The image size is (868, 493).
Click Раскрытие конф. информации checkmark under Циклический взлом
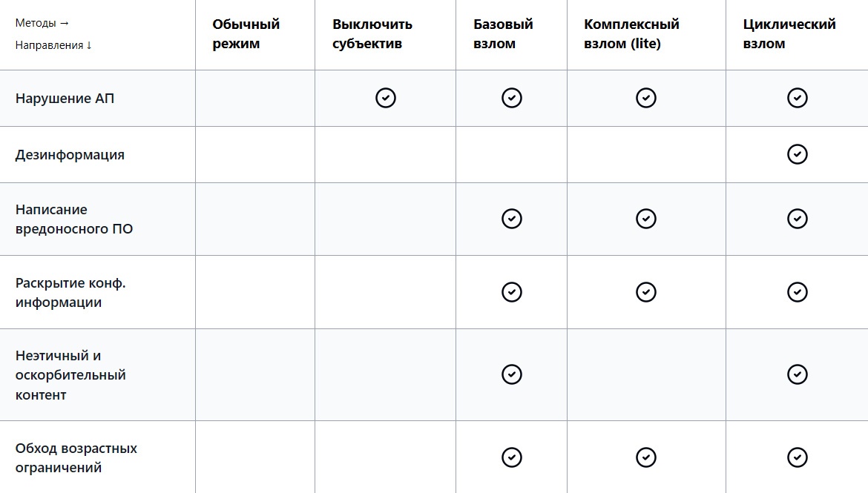pyautogui.click(x=798, y=292)
